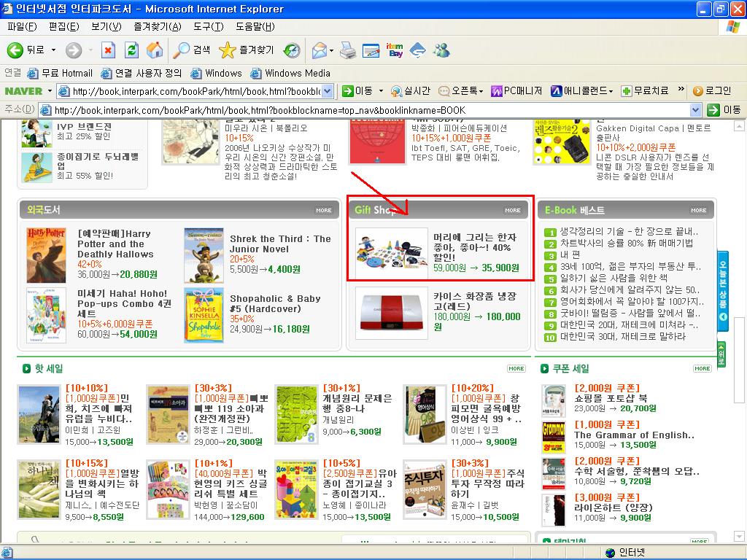Launch the Messenger people icon
The height and width of the screenshot is (560, 747).
[441, 50]
